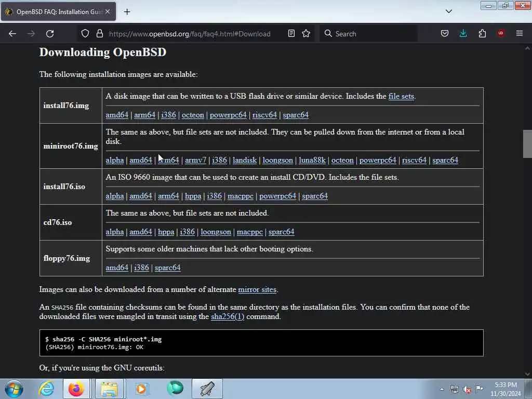Open extensions puzzle icon

[x=482, y=34]
